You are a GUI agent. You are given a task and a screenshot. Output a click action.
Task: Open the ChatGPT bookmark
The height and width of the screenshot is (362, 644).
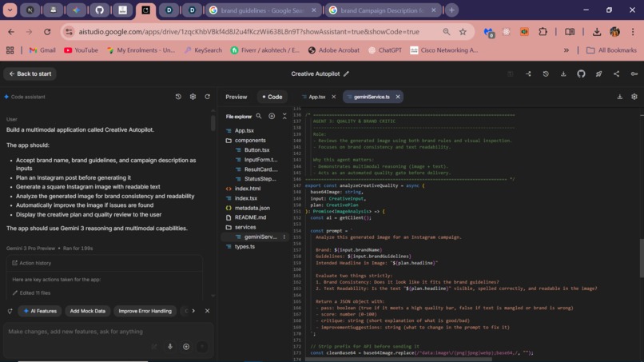coord(385,50)
